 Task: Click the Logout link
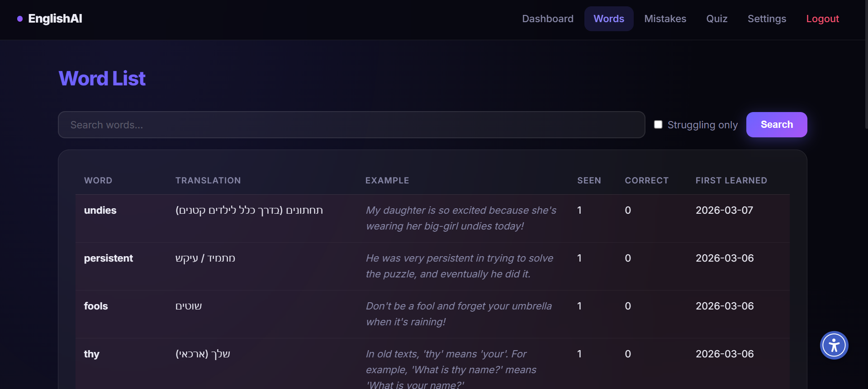(x=822, y=19)
